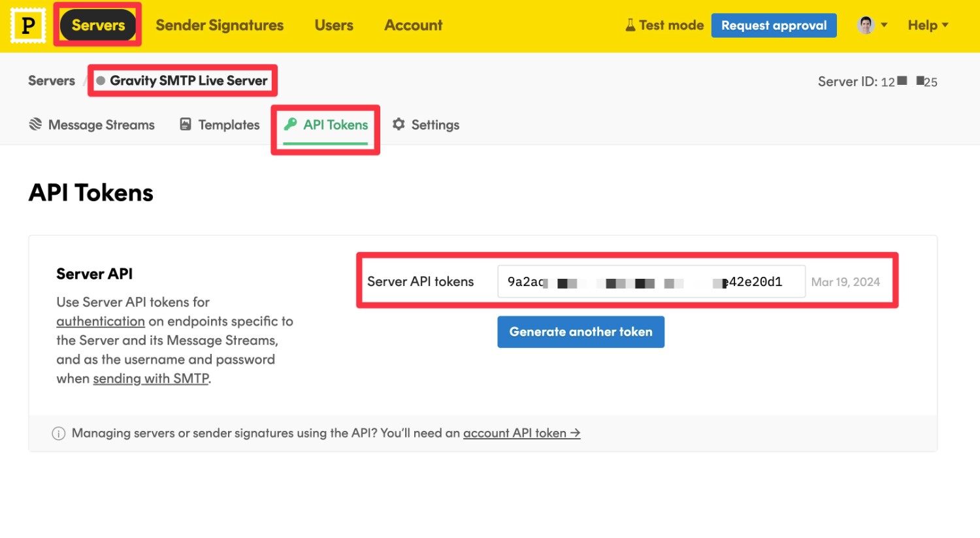Switch to the Message Streams tab
The width and height of the screenshot is (980, 538).
(92, 125)
